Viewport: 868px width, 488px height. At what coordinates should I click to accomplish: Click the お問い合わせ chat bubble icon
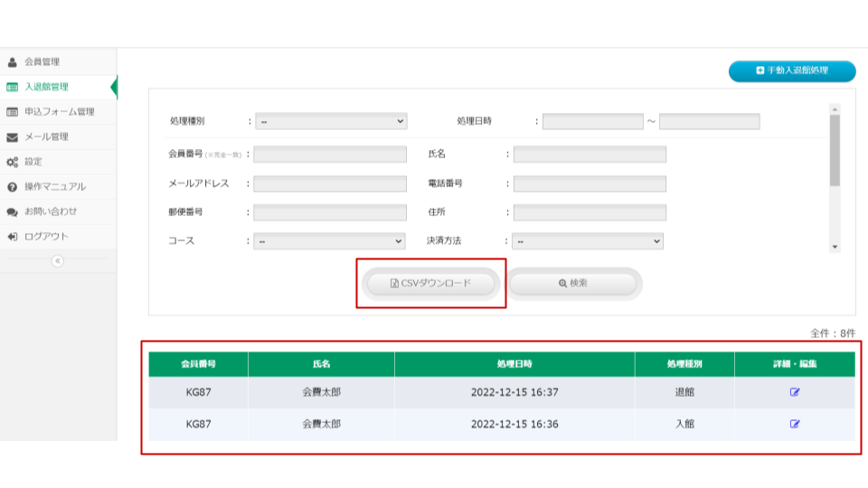tap(12, 211)
